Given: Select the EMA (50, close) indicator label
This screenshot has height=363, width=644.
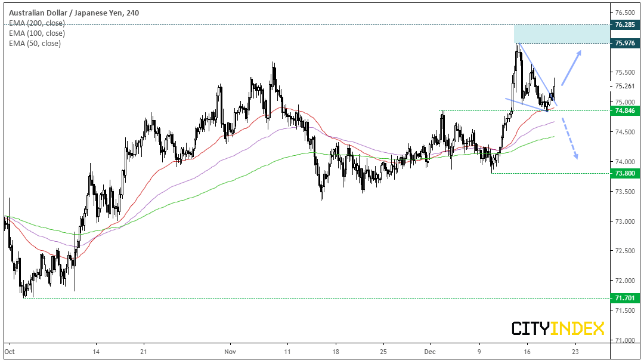Looking at the screenshot, I should [35, 44].
